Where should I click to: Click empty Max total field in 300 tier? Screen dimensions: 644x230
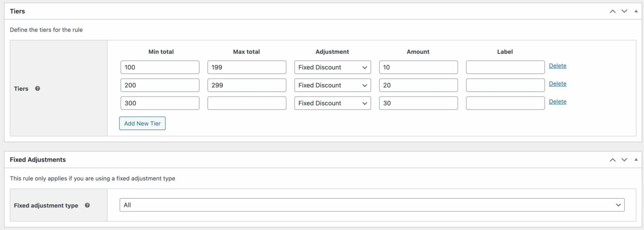click(x=247, y=103)
